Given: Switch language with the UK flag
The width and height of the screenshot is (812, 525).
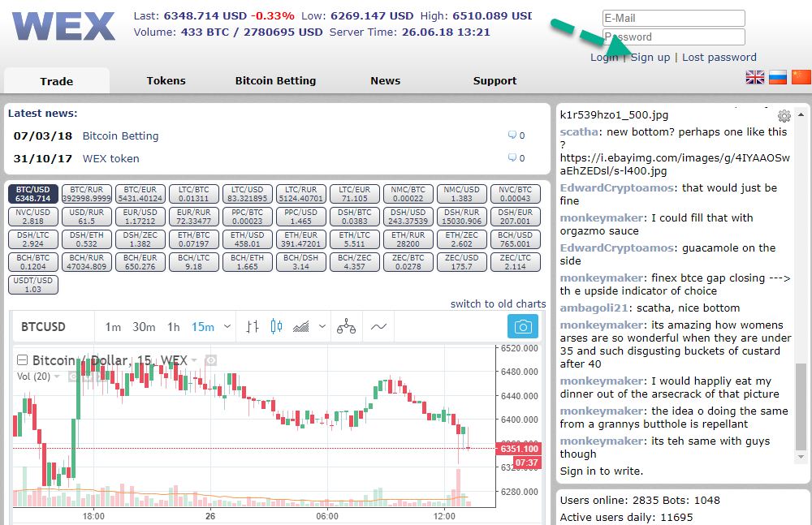Looking at the screenshot, I should tap(754, 77).
